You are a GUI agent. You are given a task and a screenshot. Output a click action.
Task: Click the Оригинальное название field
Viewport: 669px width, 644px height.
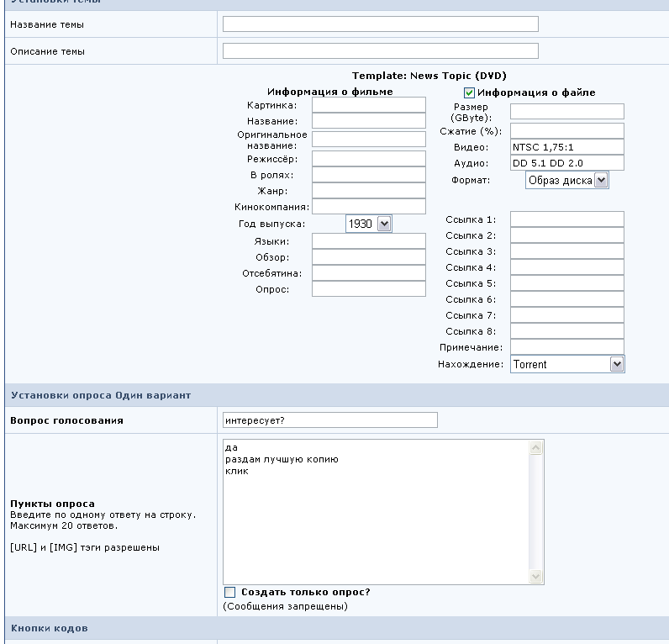369,139
